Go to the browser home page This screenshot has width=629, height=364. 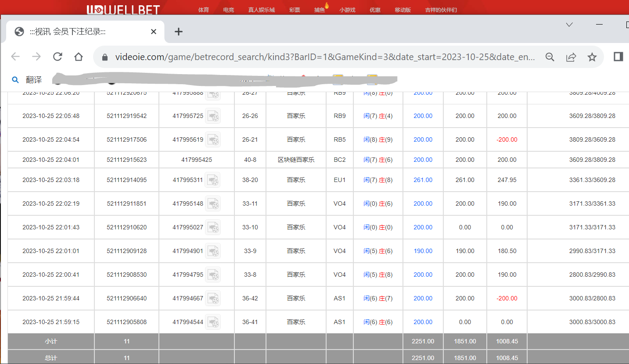click(x=79, y=57)
